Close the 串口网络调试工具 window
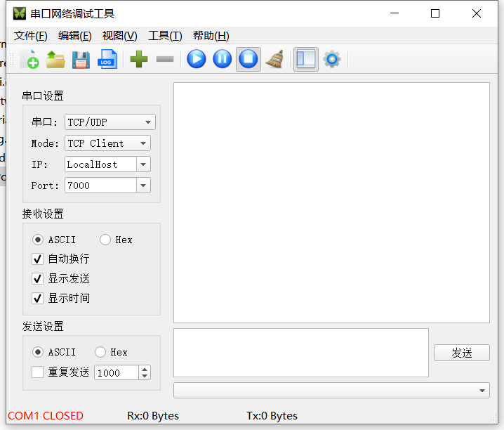Image resolution: width=504 pixels, height=430 pixels. 477,13
